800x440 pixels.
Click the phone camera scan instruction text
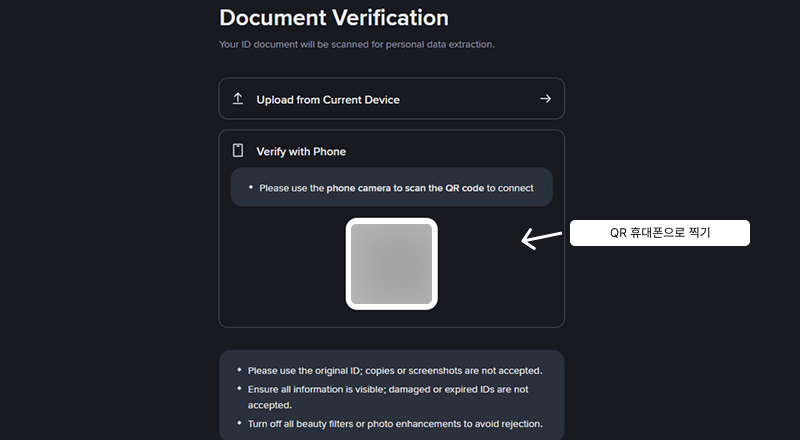coord(396,187)
